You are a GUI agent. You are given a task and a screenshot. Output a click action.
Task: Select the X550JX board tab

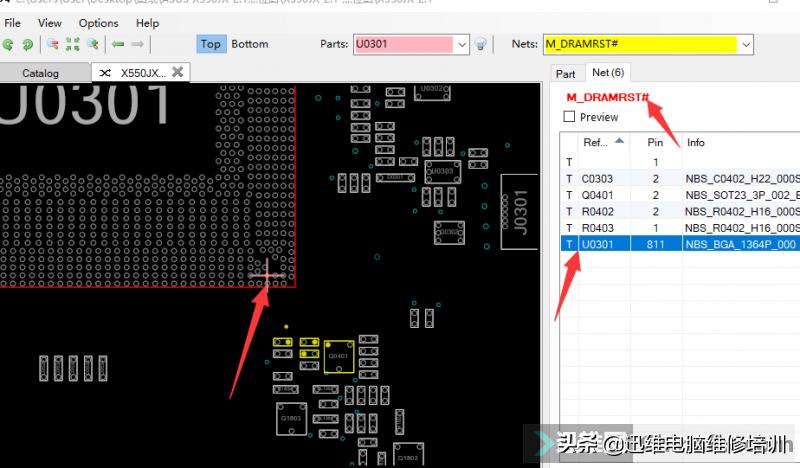click(x=143, y=73)
